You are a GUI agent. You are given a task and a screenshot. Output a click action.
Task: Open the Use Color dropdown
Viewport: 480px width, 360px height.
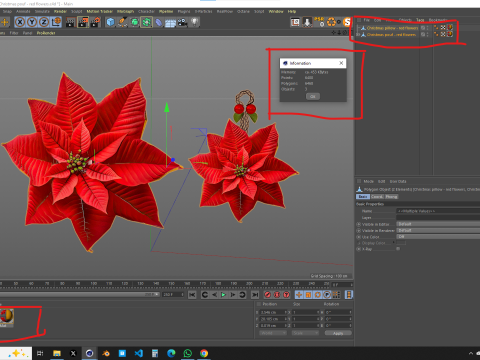438,237
